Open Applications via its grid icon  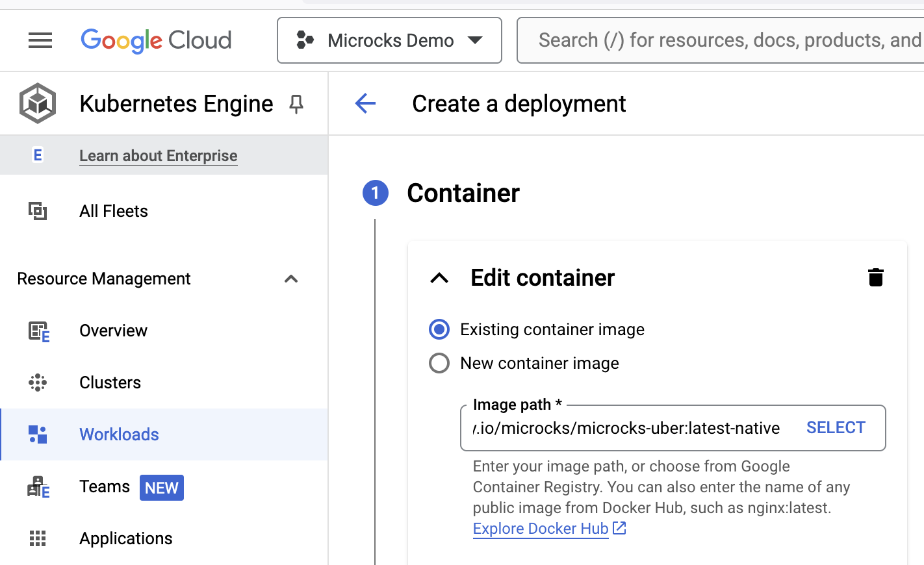[x=38, y=538]
